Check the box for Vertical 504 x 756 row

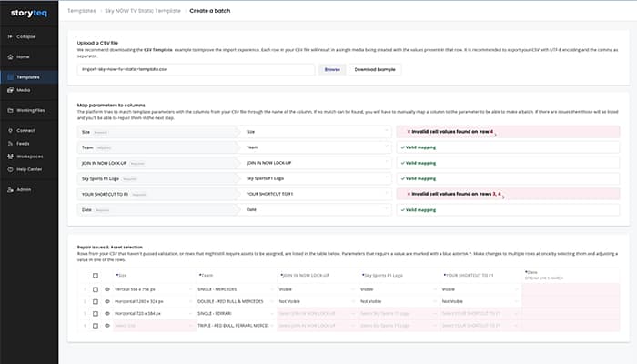[95, 288]
